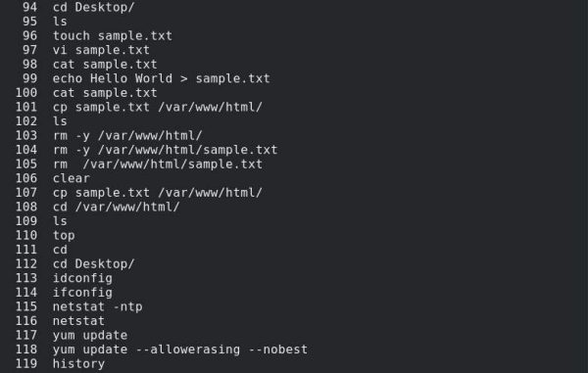
Task: Click plain 'netstat' on line 116
Action: (78, 321)
